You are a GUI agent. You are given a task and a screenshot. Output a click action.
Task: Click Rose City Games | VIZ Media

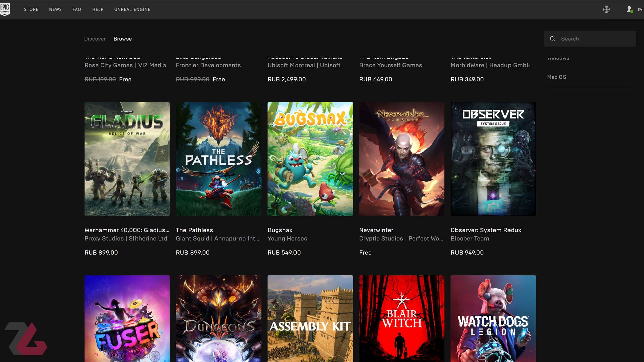click(125, 65)
